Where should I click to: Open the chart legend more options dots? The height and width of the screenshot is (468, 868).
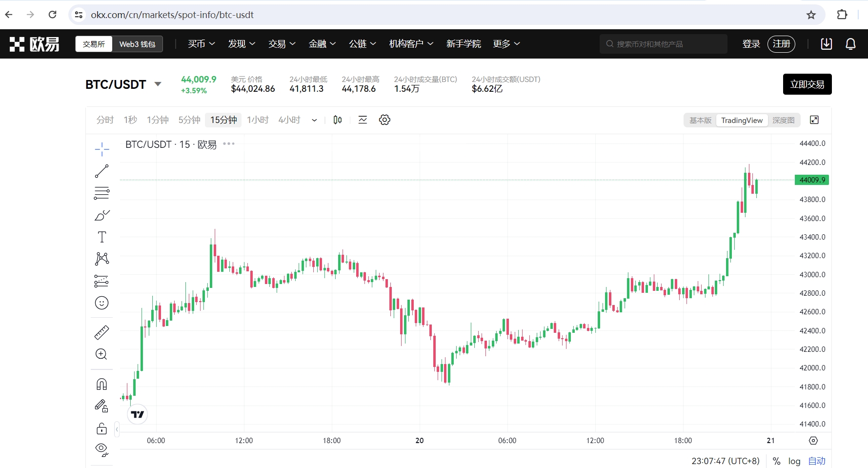click(229, 144)
